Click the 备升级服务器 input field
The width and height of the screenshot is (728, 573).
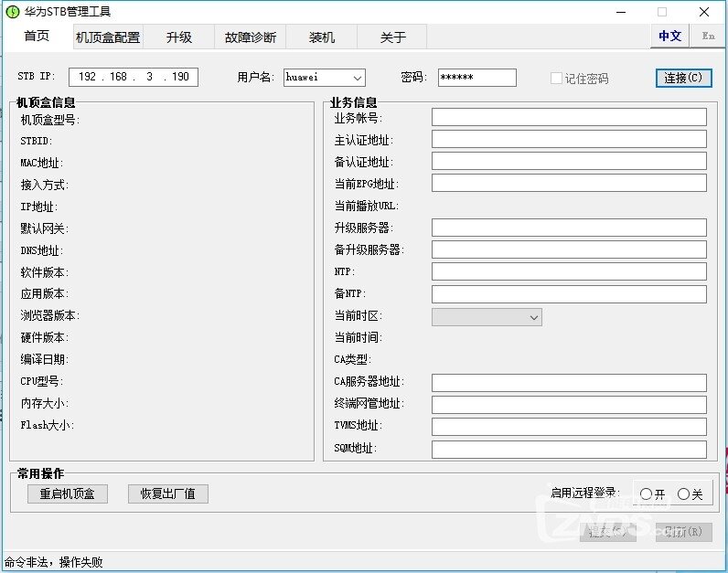pos(569,249)
